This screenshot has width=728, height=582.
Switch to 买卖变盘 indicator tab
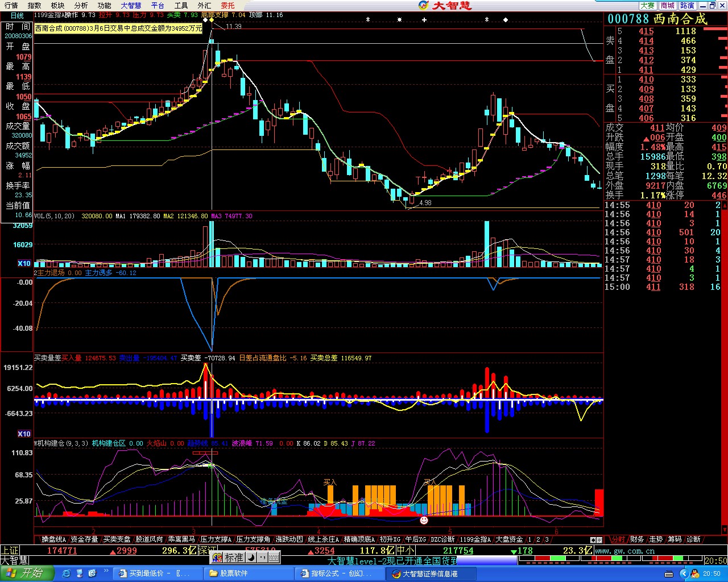117,539
